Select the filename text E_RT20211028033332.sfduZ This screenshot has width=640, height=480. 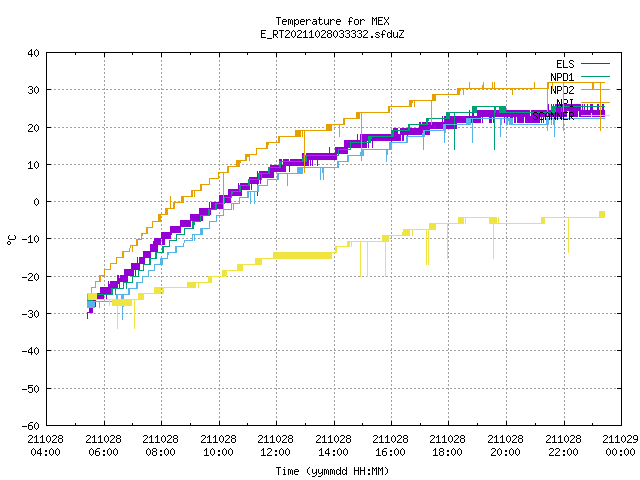[332, 34]
